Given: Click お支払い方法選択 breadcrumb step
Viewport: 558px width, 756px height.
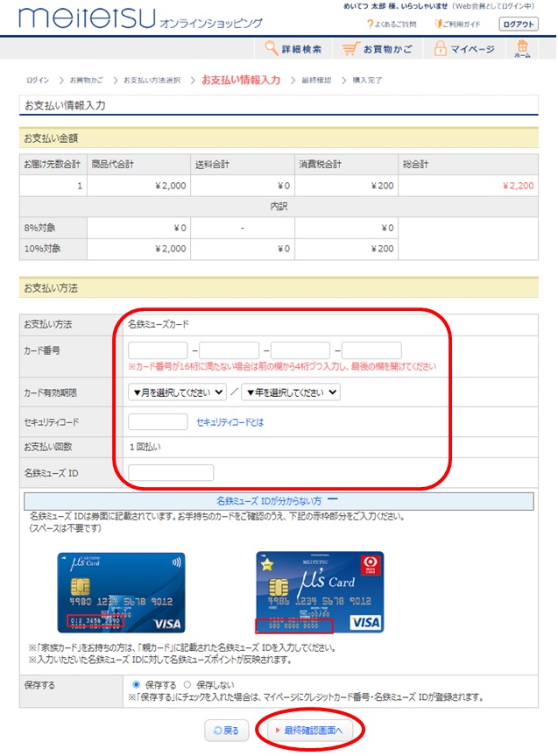Looking at the screenshot, I should tap(152, 81).
